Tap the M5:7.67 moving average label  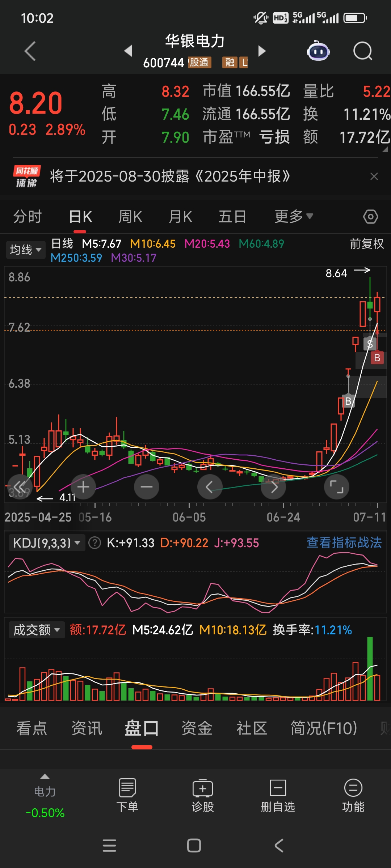coord(102,244)
